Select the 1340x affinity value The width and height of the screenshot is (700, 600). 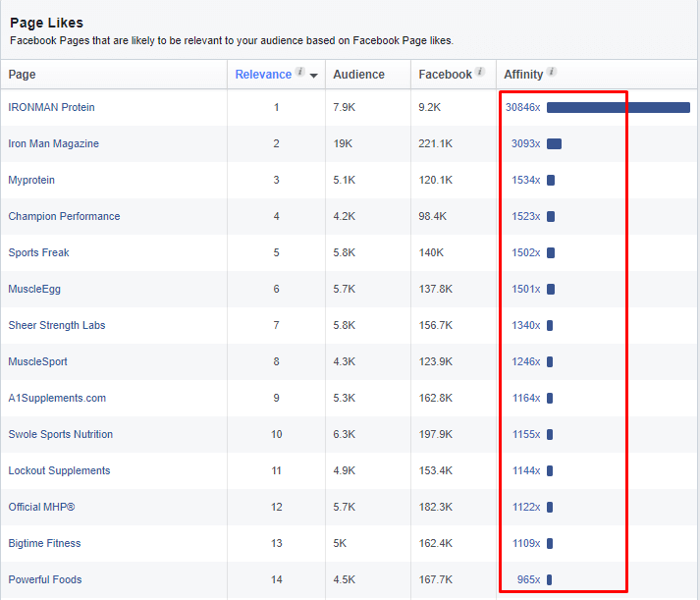(x=526, y=325)
